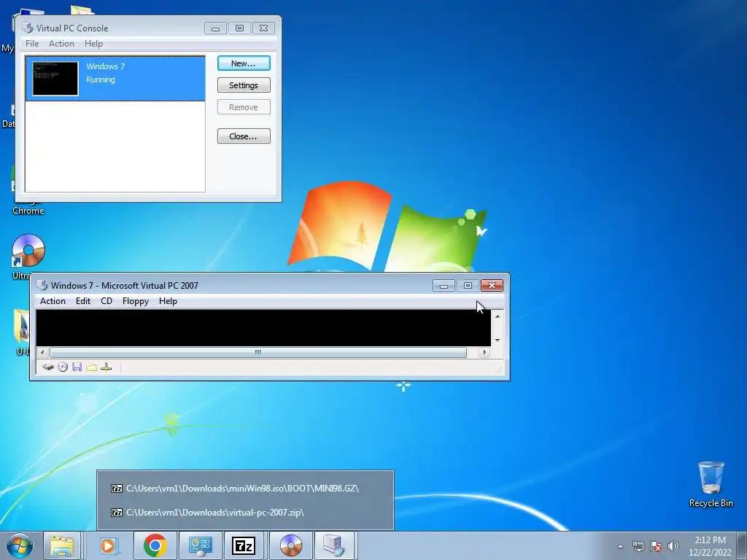Click the Show desktop strip at the taskbar's end
Screen dimensions: 747x560
pyautogui.click(x=742, y=545)
